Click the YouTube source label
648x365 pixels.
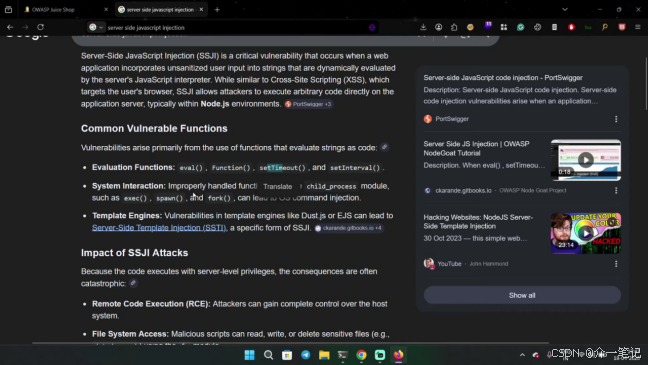coord(449,264)
